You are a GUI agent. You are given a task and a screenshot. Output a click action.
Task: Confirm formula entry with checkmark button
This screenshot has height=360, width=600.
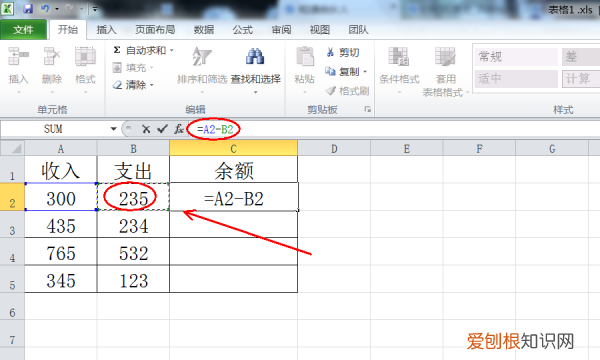point(162,129)
